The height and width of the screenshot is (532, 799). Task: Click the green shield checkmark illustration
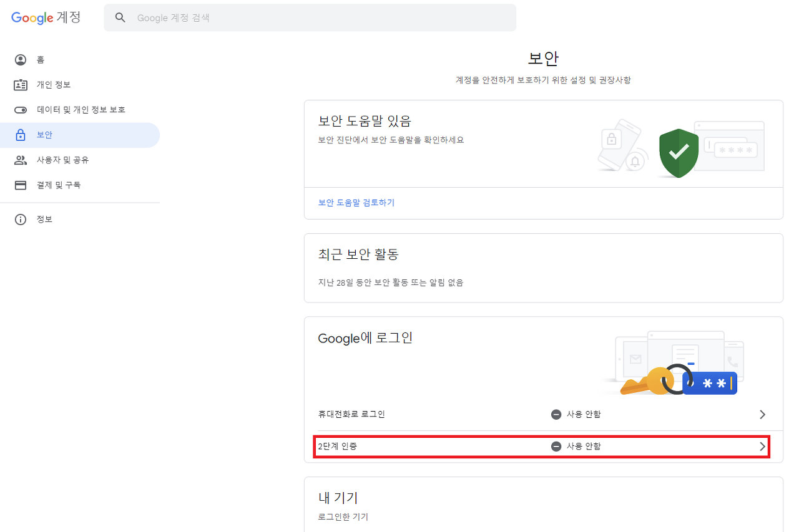point(679,153)
